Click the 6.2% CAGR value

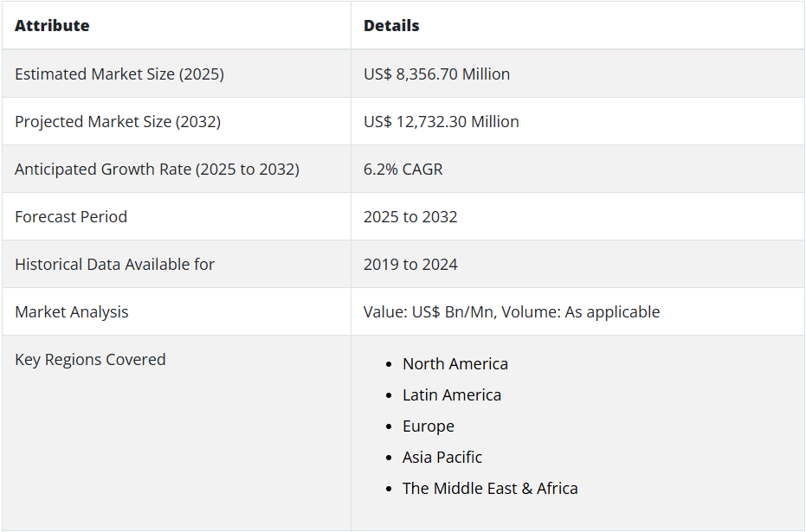[x=403, y=170]
